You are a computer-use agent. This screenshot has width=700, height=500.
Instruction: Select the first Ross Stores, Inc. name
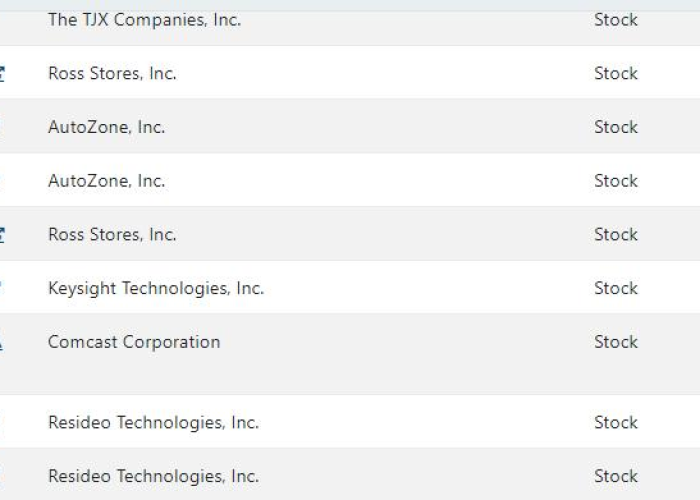tap(112, 73)
